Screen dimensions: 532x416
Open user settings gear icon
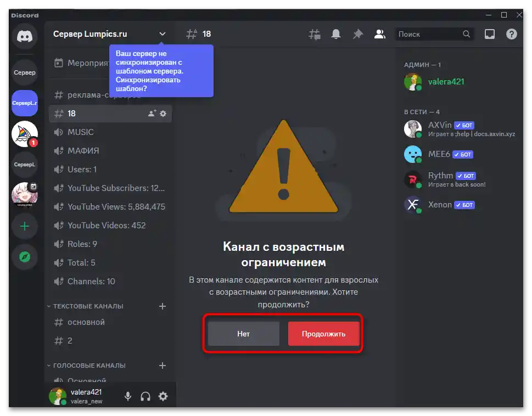[163, 396]
